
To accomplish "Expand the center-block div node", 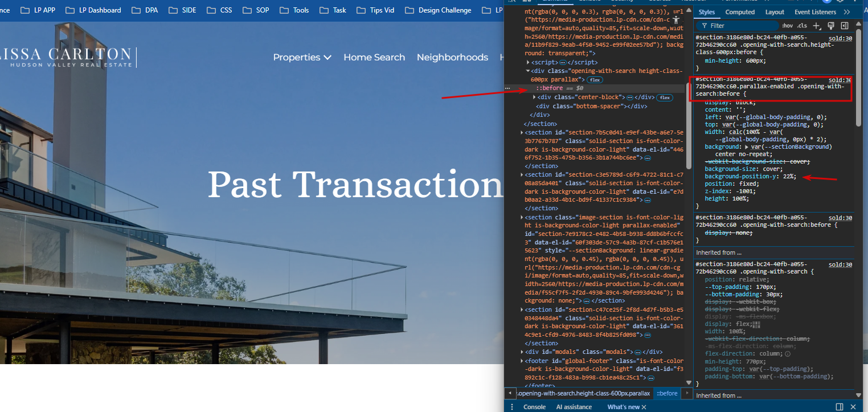I will click(x=533, y=97).
